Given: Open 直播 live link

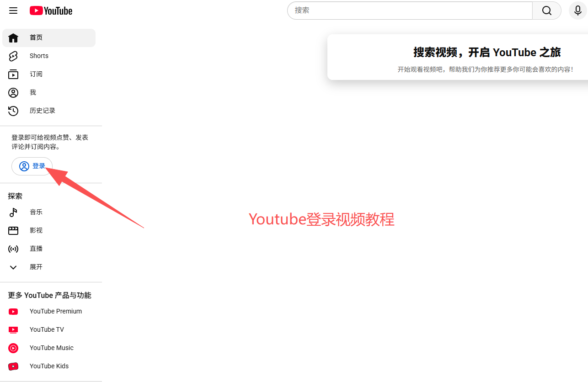Looking at the screenshot, I should click(x=49, y=249).
